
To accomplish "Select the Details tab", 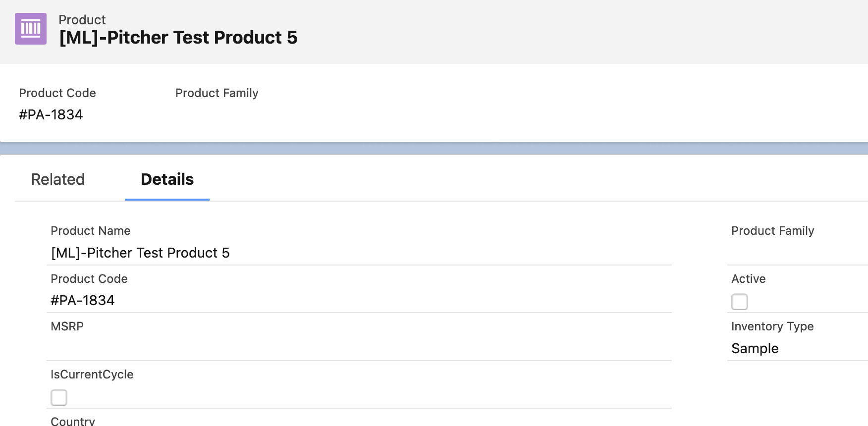I will (167, 179).
